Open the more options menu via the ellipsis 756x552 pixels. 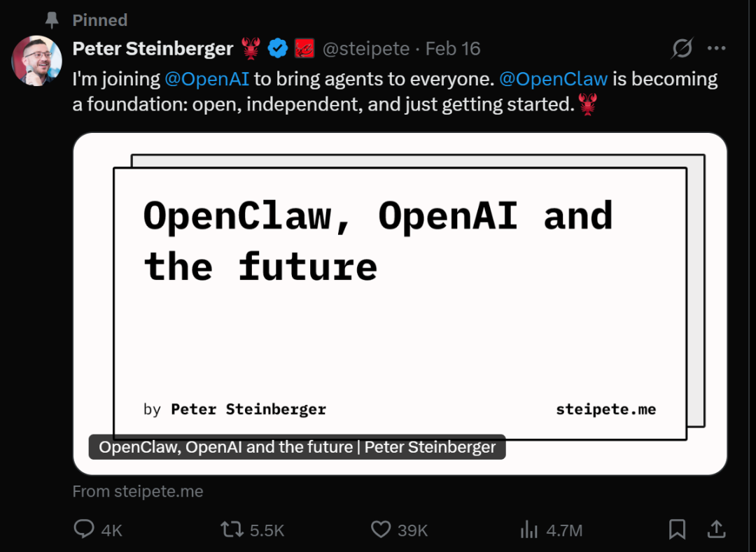717,48
